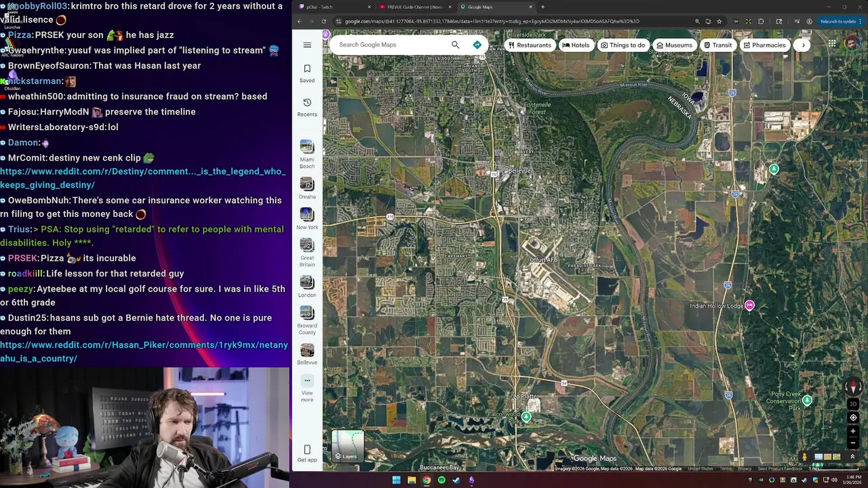Open Obsidian from the taskbar
Image resolution: width=868 pixels, height=488 pixels.
coord(471,480)
